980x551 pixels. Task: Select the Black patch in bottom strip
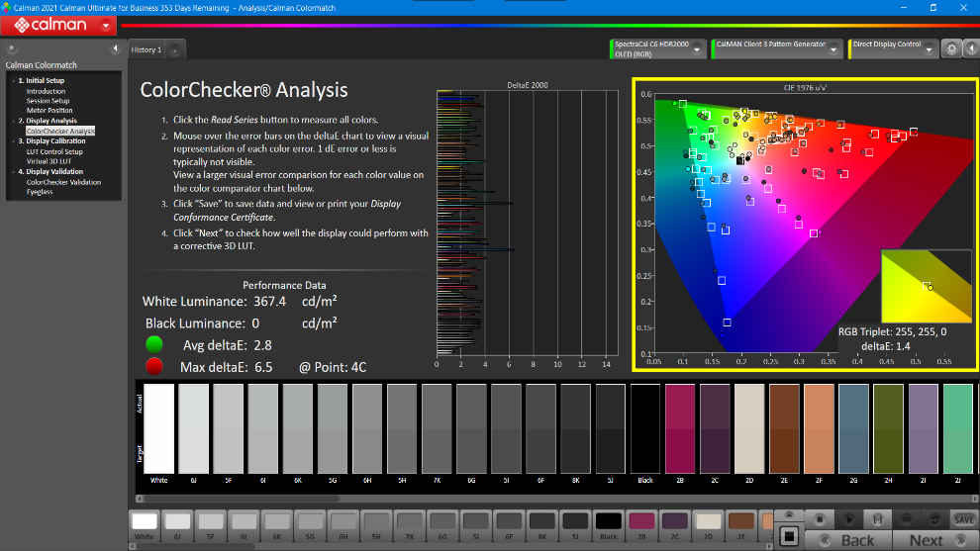tap(608, 526)
